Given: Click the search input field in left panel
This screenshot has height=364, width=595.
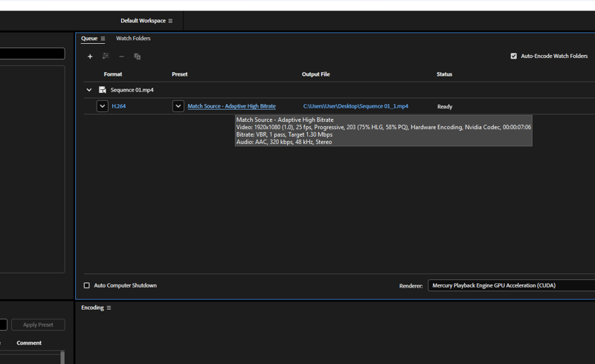Looking at the screenshot, I should [32, 53].
